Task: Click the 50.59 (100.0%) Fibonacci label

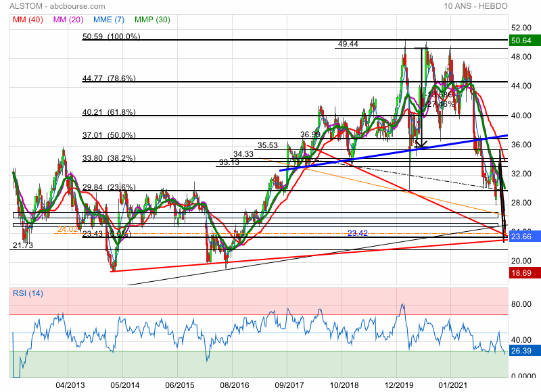Action: pos(111,36)
